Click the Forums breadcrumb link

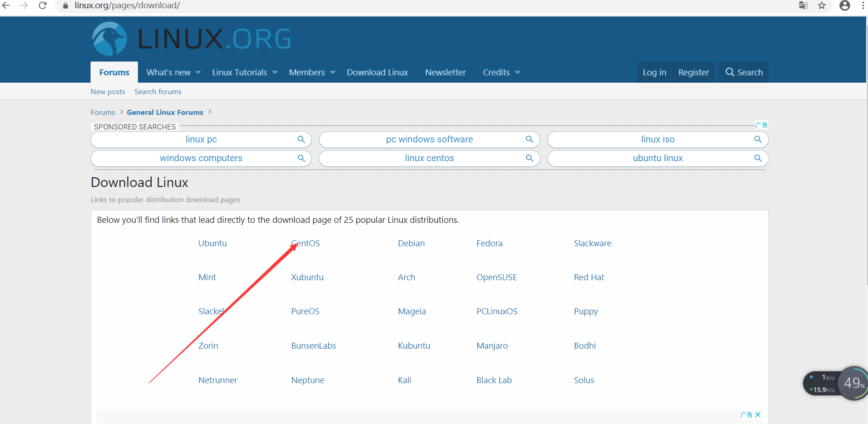(x=103, y=112)
